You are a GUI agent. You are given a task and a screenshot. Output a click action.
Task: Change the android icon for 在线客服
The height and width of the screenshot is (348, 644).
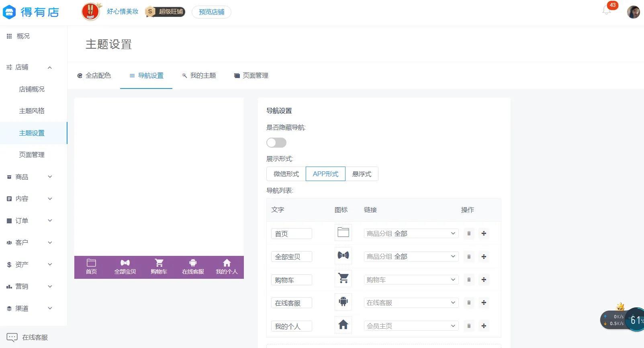343,302
